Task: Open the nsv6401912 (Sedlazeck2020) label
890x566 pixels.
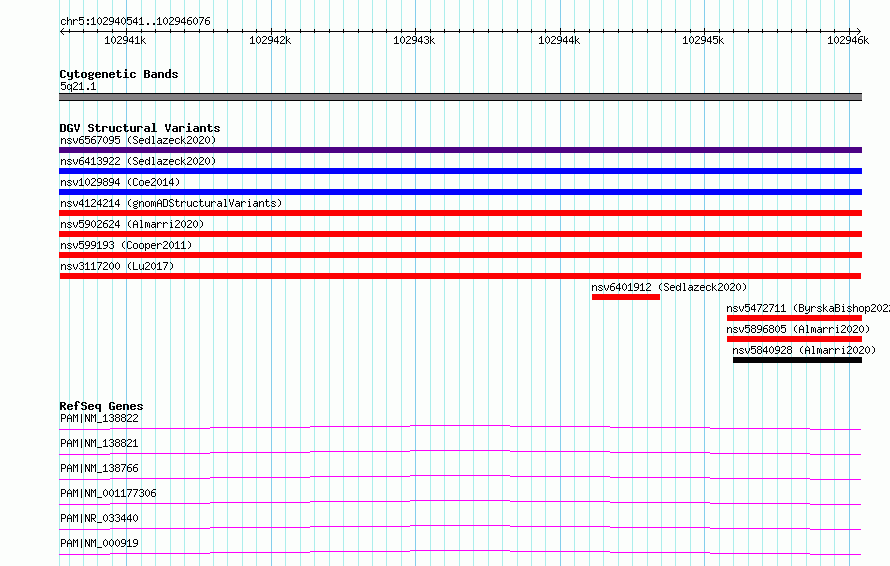Action: (669, 287)
